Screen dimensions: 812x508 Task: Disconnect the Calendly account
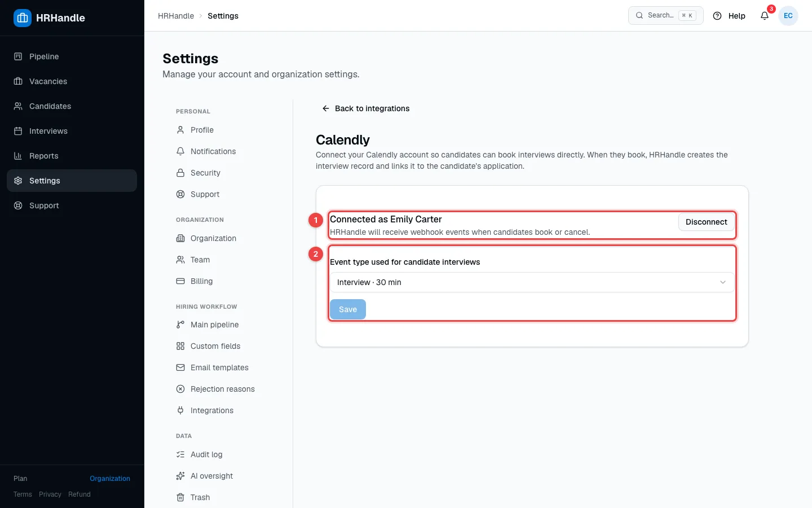click(x=706, y=222)
